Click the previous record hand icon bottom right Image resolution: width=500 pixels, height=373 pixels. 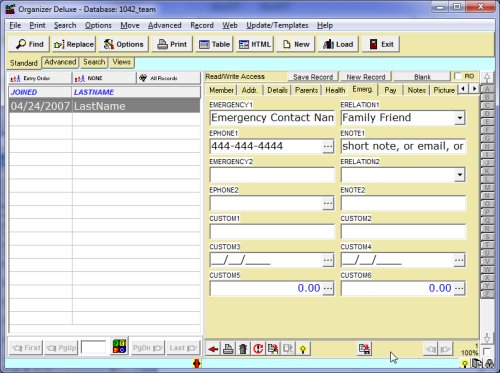coord(430,349)
